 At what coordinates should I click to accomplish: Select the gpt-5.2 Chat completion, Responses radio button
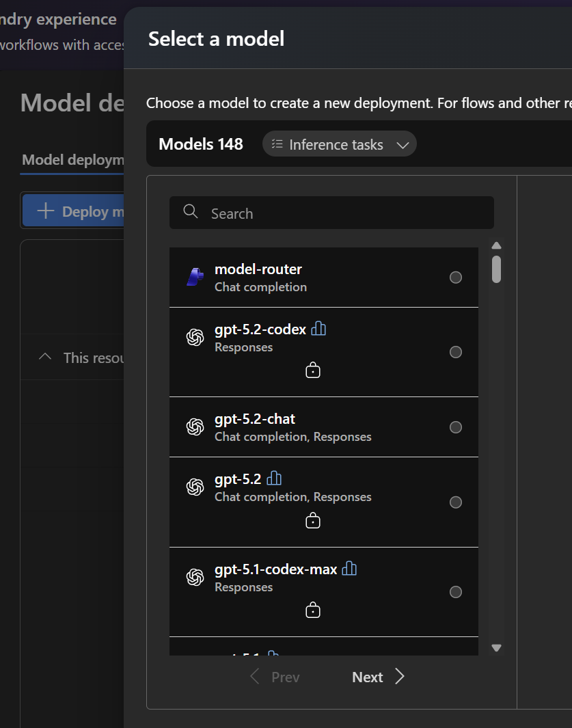coord(456,502)
